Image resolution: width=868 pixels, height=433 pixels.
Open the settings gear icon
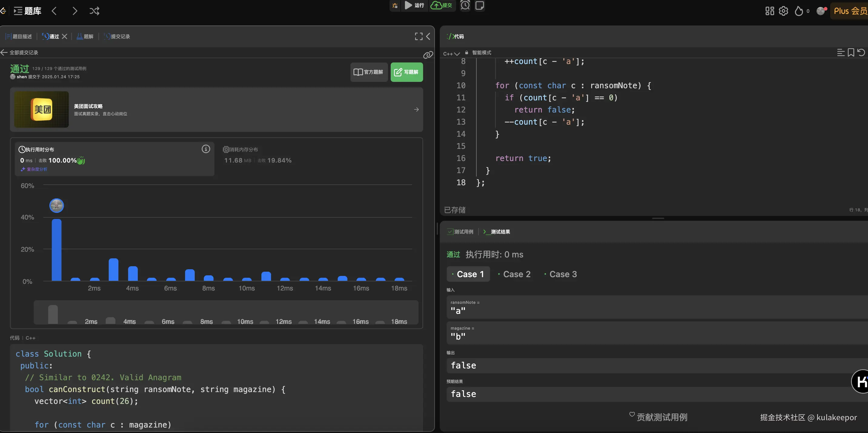[784, 11]
